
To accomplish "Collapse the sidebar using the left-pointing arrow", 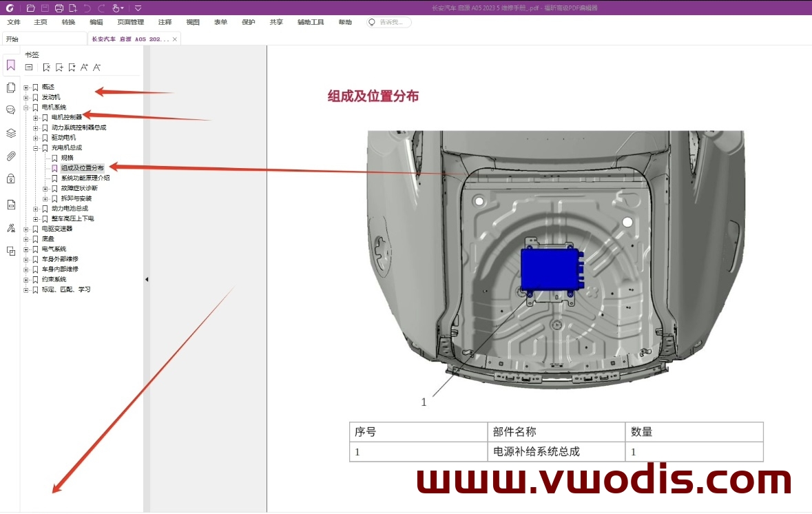I will (147, 279).
